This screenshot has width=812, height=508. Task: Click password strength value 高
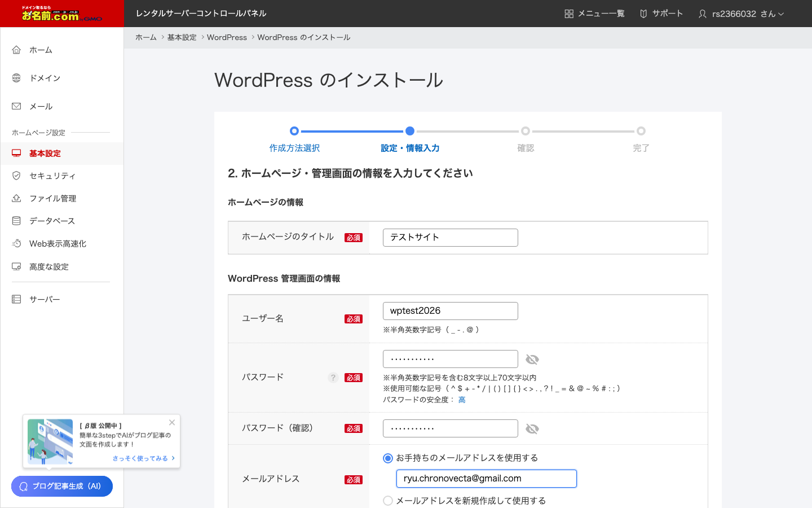pos(462,400)
